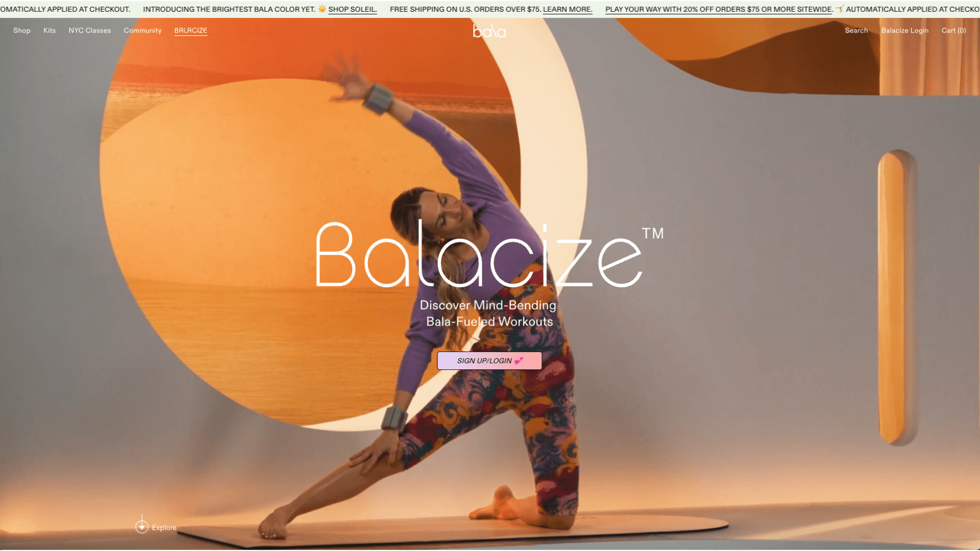Click 'FREE SHIPPING ON U.S. ORDERS OVER $75' text
The height and width of the screenshot is (551, 980).
465,9
